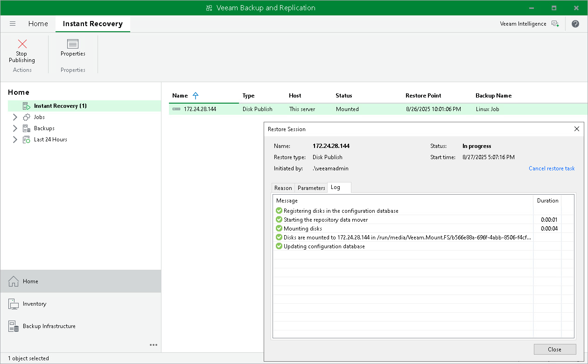Click the Jobs gear icon in tree
This screenshot has width=588, height=364.
[27, 117]
